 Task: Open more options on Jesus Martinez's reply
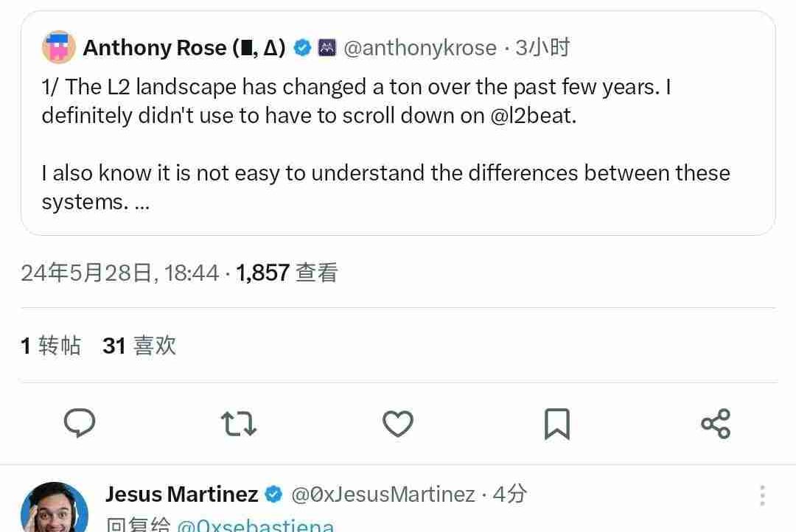coord(762,495)
